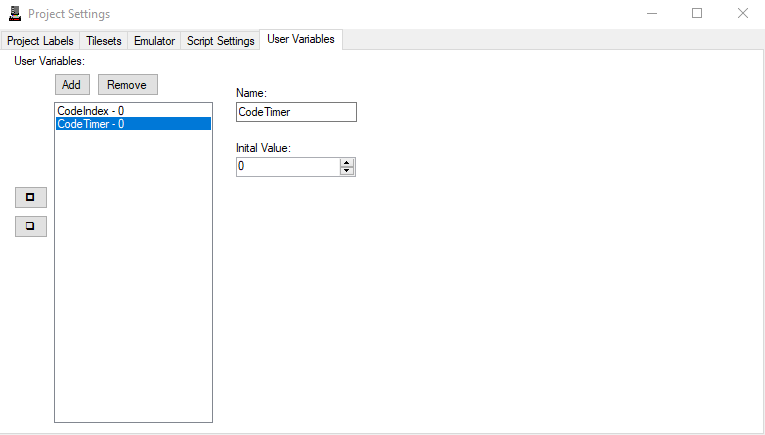Increase initial value with up arrow
Viewport: 765px width, 435px height.
pyautogui.click(x=347, y=163)
